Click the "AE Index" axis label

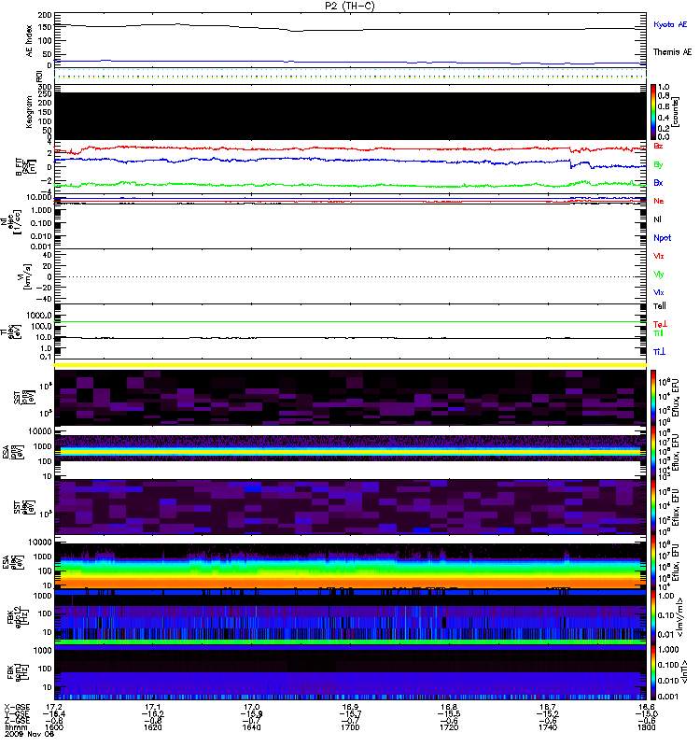click(x=29, y=41)
